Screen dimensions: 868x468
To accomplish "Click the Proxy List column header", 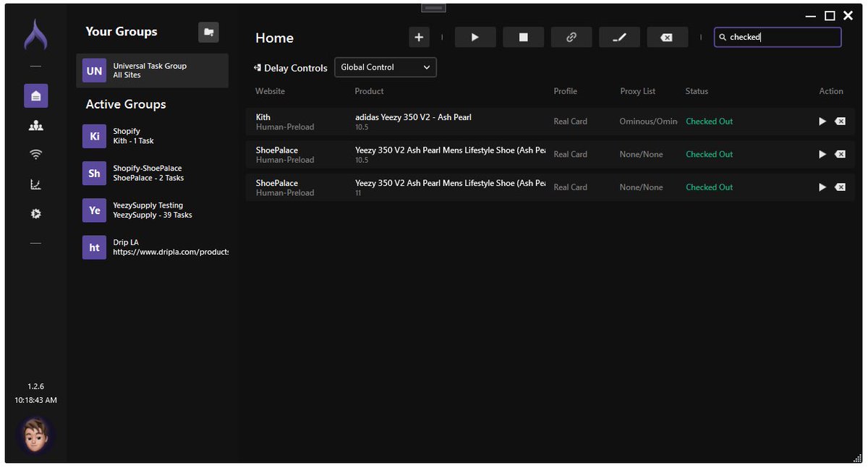I will (638, 91).
